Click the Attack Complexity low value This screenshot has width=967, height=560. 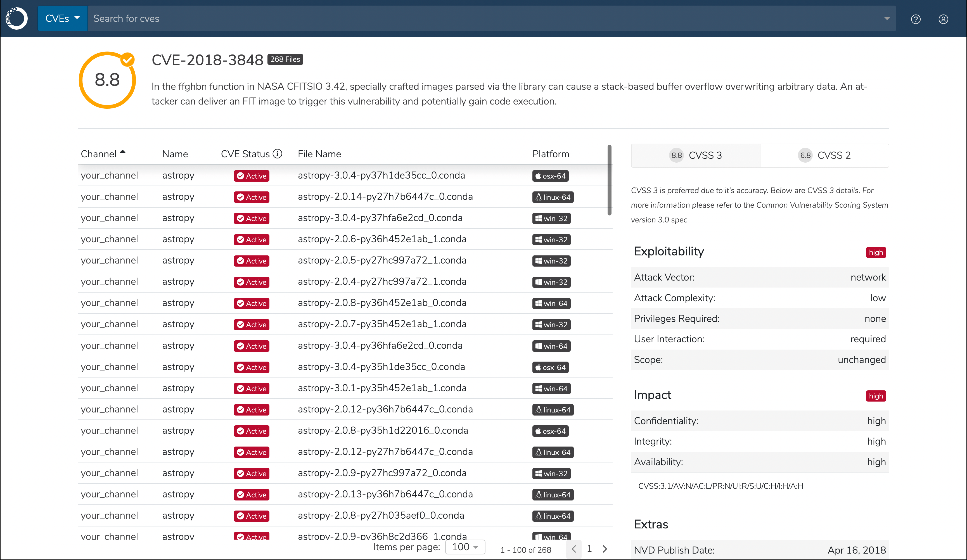tap(878, 298)
